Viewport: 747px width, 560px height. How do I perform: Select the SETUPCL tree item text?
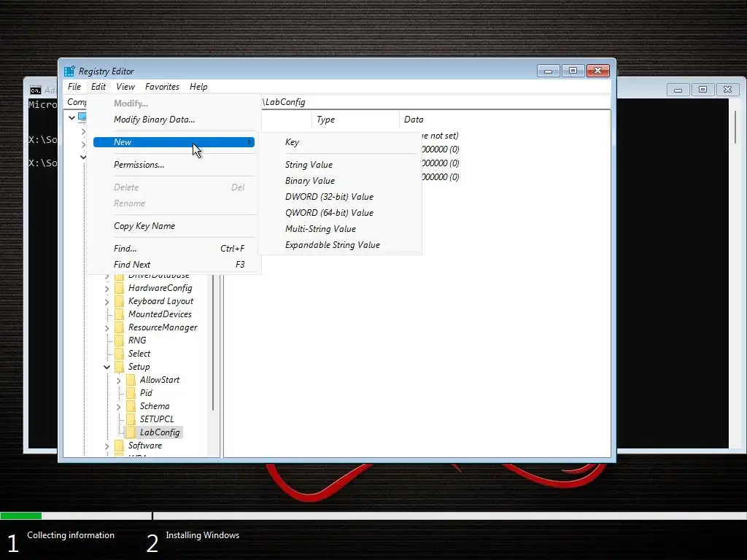157,419
